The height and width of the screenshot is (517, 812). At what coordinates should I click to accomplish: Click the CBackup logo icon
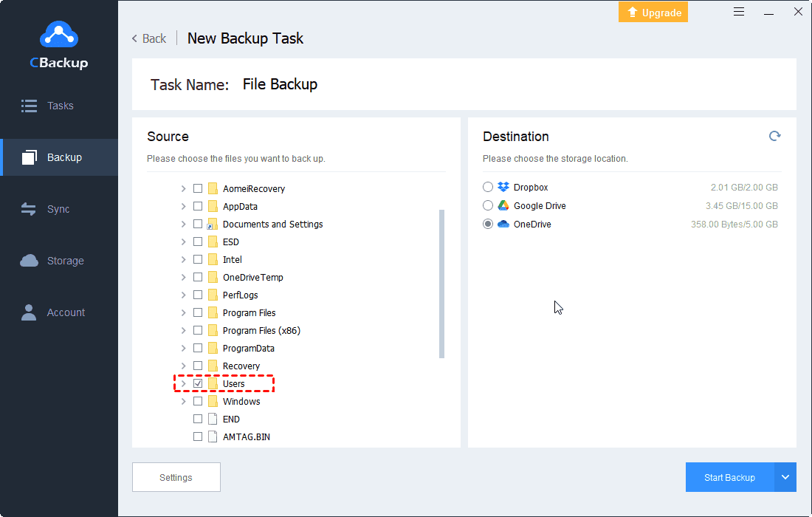pyautogui.click(x=58, y=35)
